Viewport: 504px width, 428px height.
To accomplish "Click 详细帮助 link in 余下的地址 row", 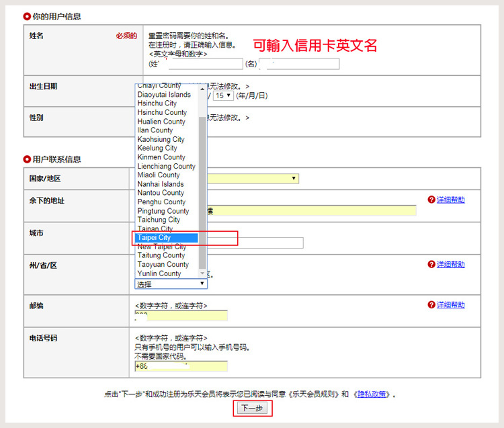I will (450, 200).
